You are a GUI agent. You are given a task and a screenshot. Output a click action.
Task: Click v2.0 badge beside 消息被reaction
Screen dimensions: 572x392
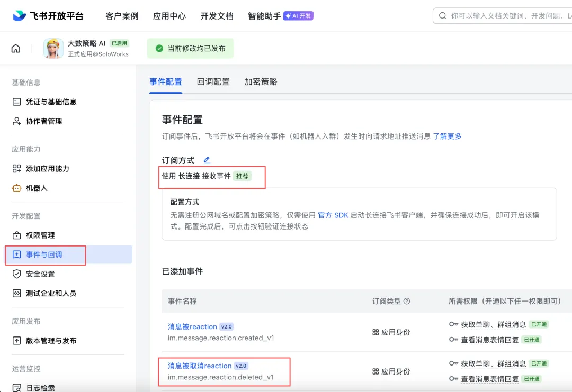click(227, 326)
